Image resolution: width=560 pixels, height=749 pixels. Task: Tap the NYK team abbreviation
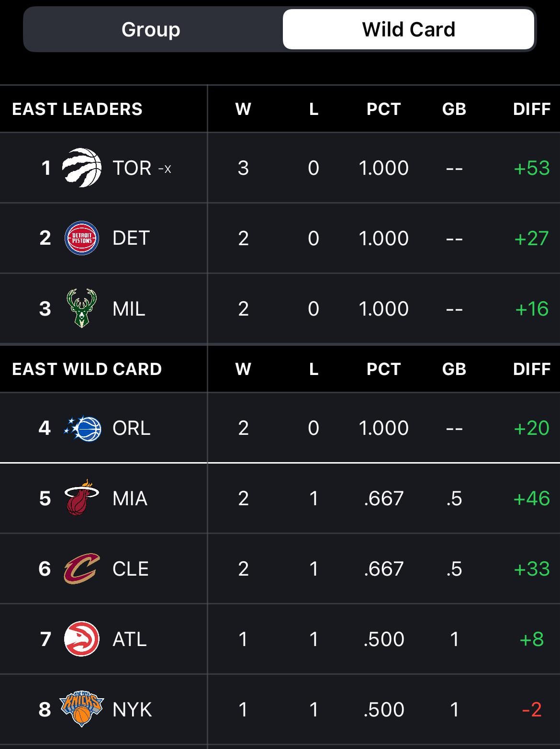pos(132,710)
